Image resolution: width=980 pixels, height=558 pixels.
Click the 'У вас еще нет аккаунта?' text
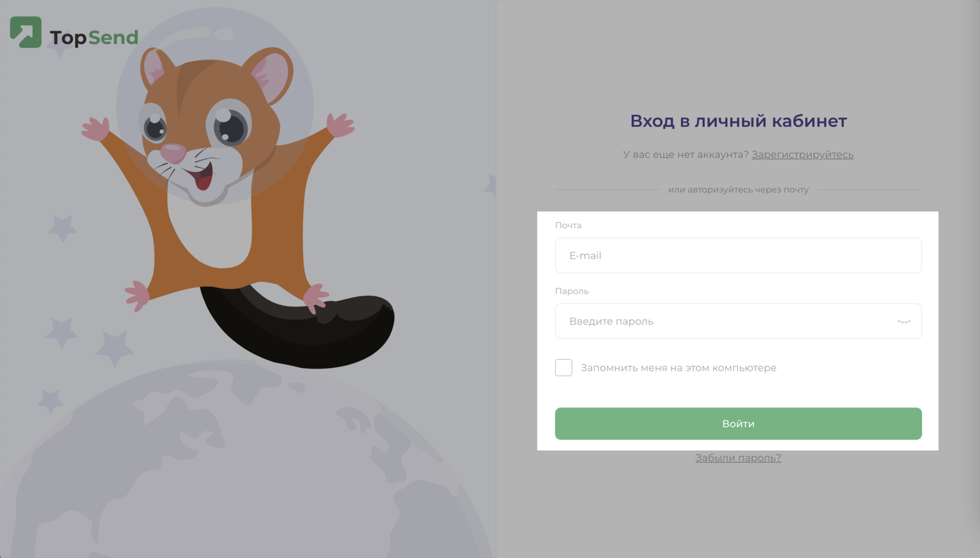pos(685,155)
